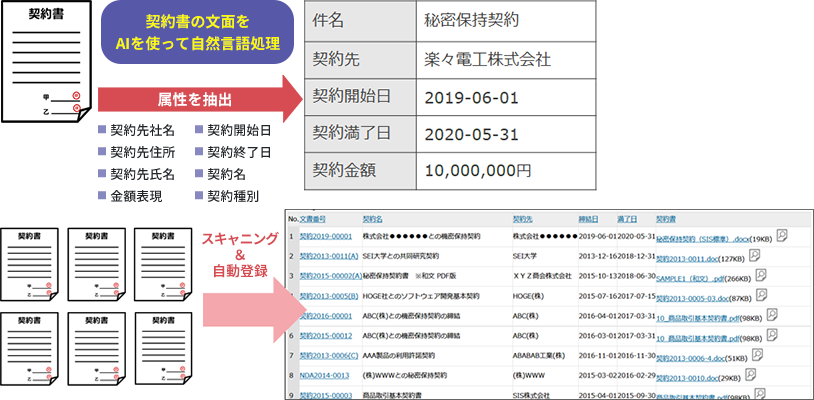Open preview icon for 契約2013-0011(A) row
814x400 pixels.
tap(755, 255)
